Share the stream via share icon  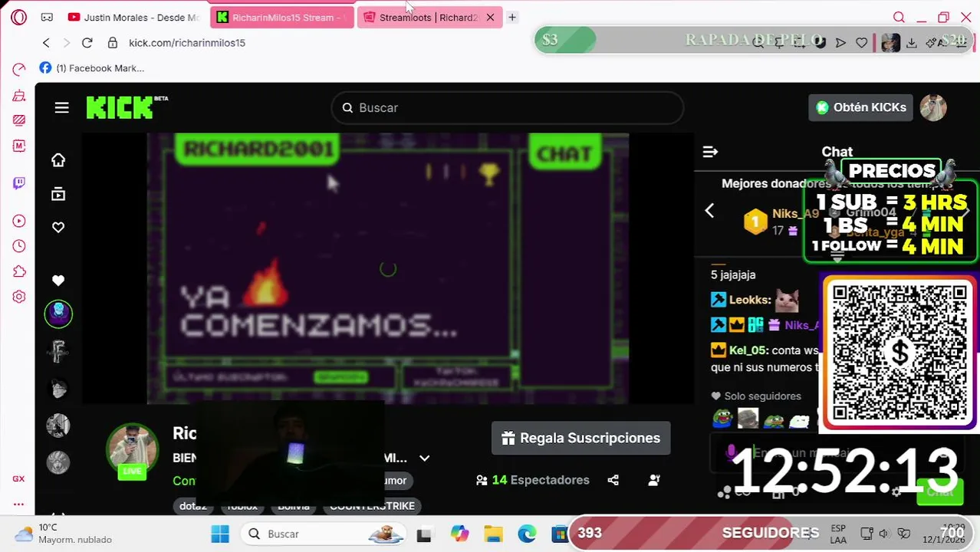click(613, 480)
